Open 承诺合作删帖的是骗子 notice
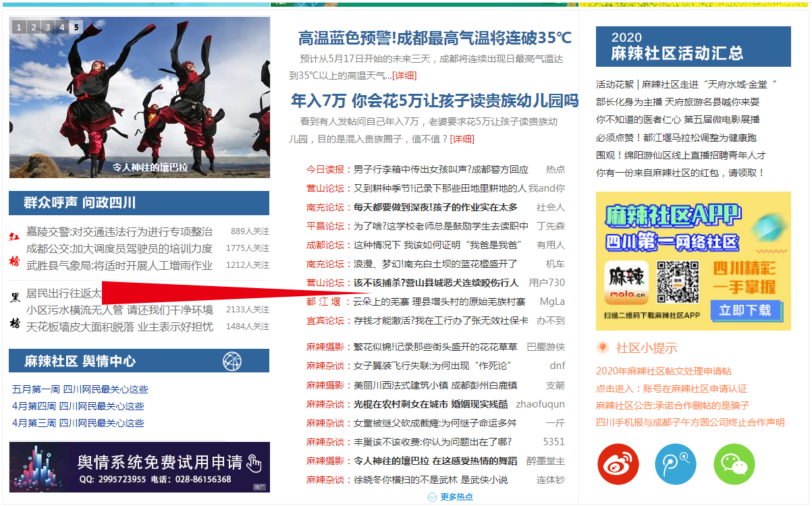The image size is (812, 506). tap(673, 405)
